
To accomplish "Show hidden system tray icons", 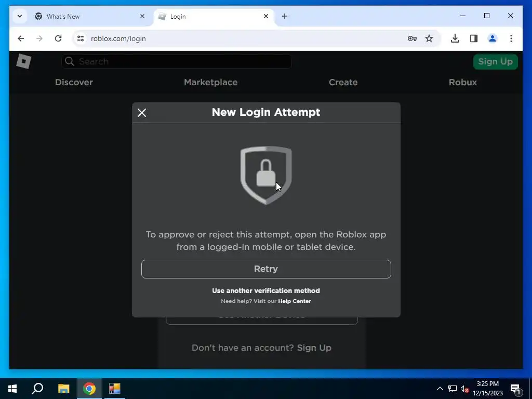I will click(440, 389).
